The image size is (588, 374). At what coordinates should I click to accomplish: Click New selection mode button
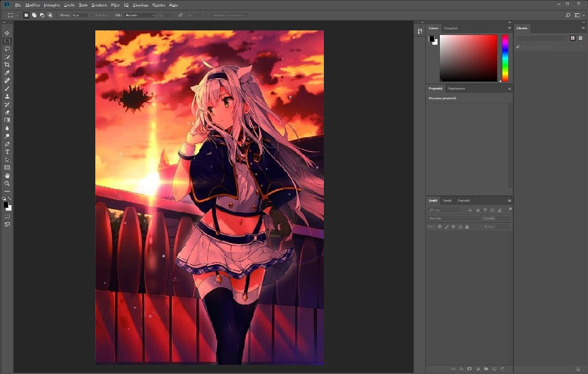pyautogui.click(x=26, y=15)
